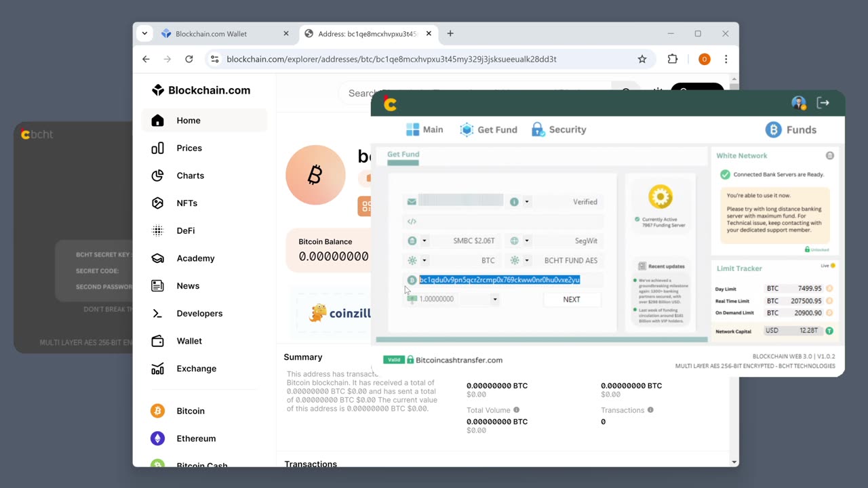Click the code brackets icon in Get Fund form

click(x=412, y=222)
